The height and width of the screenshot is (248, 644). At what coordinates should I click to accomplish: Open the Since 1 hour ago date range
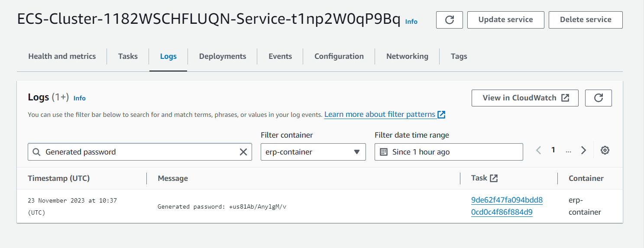(x=449, y=152)
